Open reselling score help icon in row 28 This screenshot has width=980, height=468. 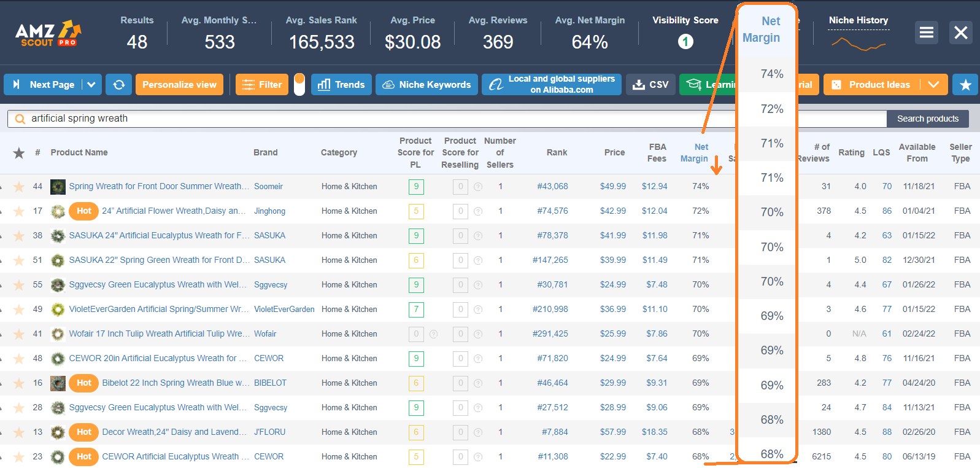pos(478,408)
